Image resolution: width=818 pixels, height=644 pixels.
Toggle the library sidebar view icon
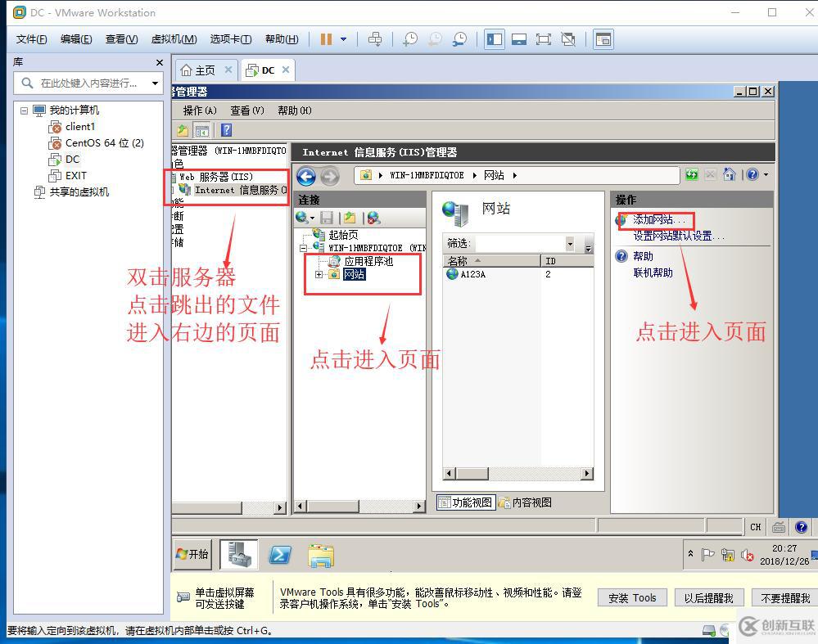coord(494,39)
